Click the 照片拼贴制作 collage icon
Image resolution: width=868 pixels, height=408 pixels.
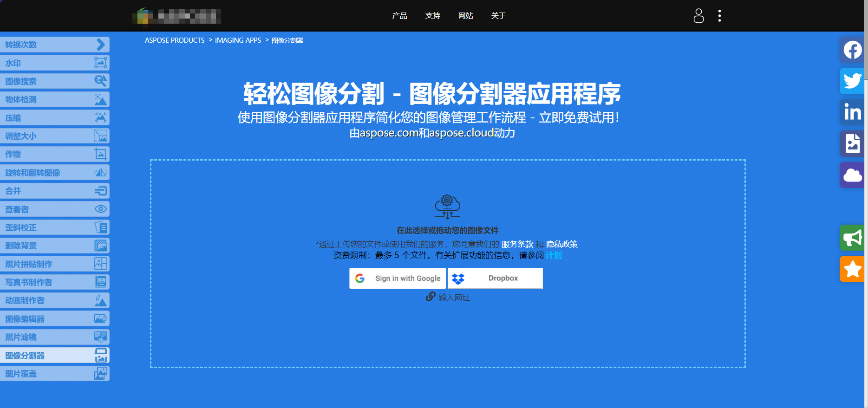coord(101,264)
